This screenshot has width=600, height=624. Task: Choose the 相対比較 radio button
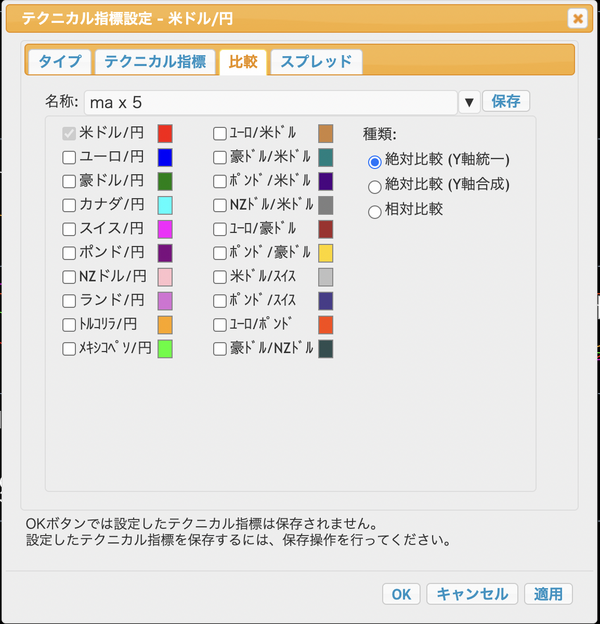pyautogui.click(x=375, y=210)
